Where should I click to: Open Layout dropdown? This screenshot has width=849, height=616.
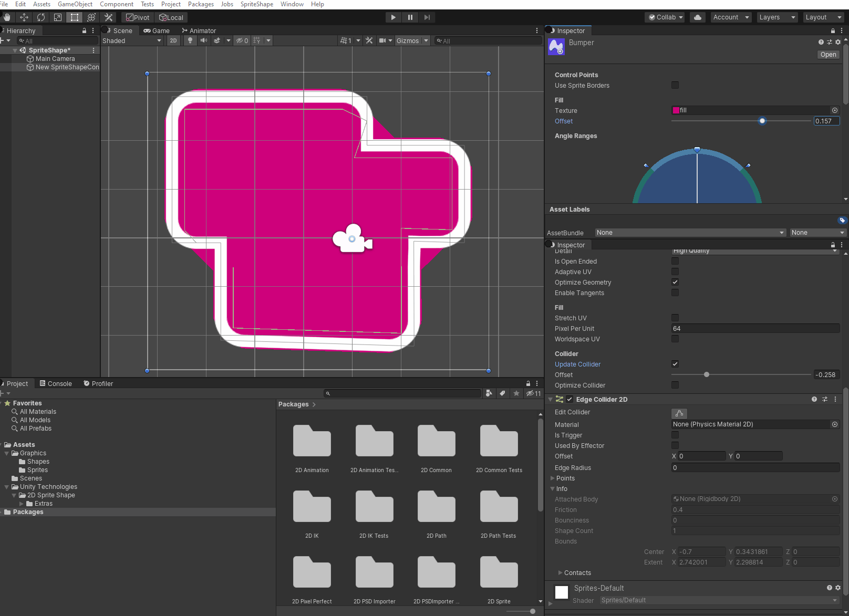(823, 17)
